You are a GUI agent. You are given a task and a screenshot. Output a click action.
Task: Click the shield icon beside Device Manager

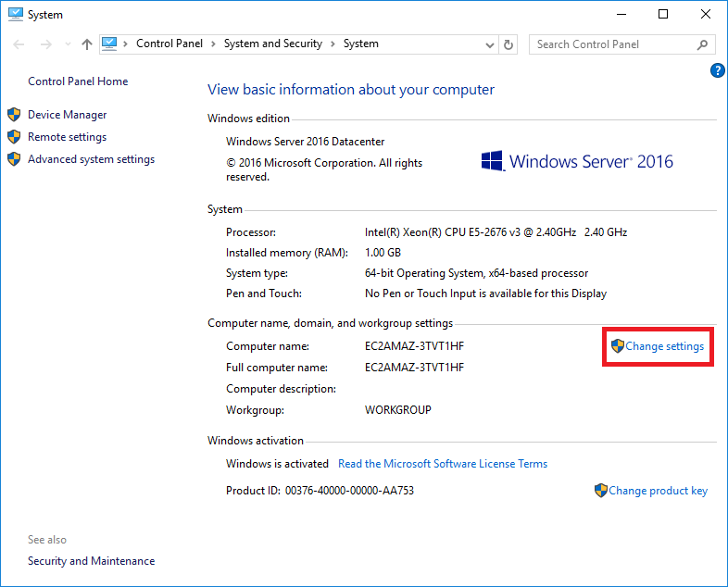(x=14, y=115)
